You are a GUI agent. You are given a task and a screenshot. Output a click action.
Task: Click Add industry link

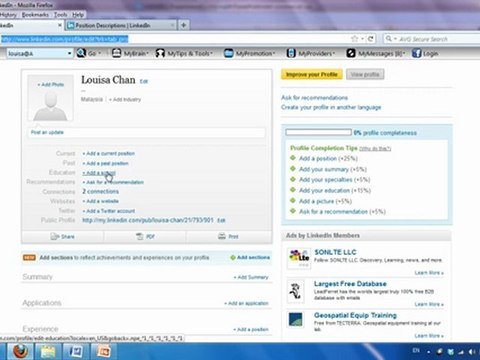pos(125,99)
